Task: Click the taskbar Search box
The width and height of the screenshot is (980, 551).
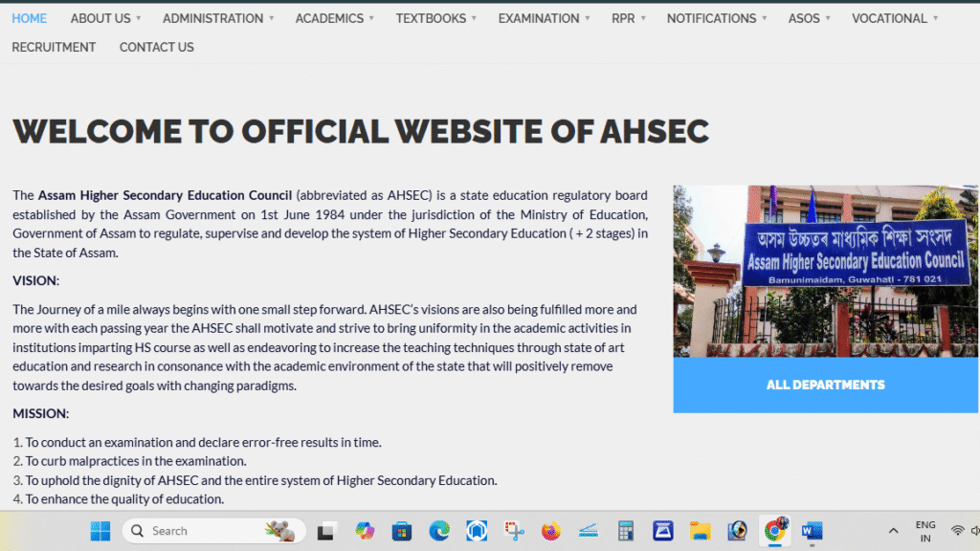Action: [x=213, y=531]
